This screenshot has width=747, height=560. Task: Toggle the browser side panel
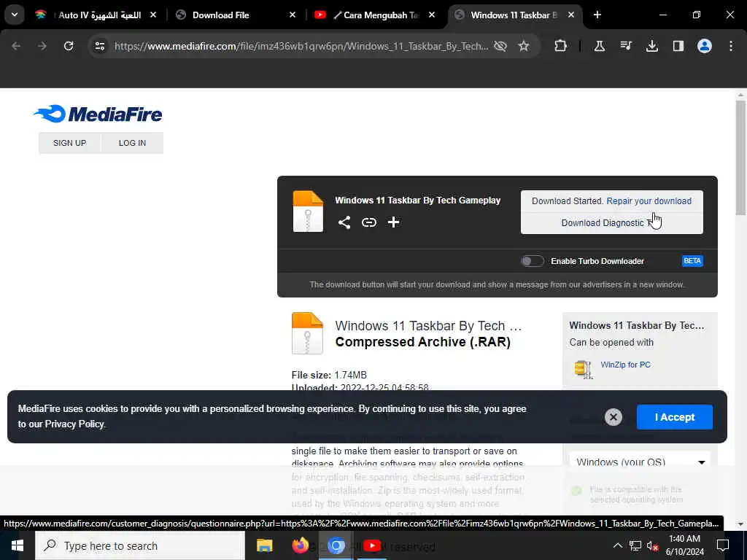pyautogui.click(x=678, y=46)
